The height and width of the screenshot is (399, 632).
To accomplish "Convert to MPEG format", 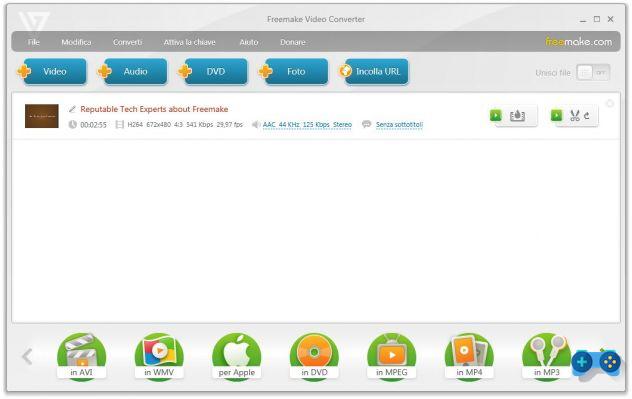I will point(392,356).
